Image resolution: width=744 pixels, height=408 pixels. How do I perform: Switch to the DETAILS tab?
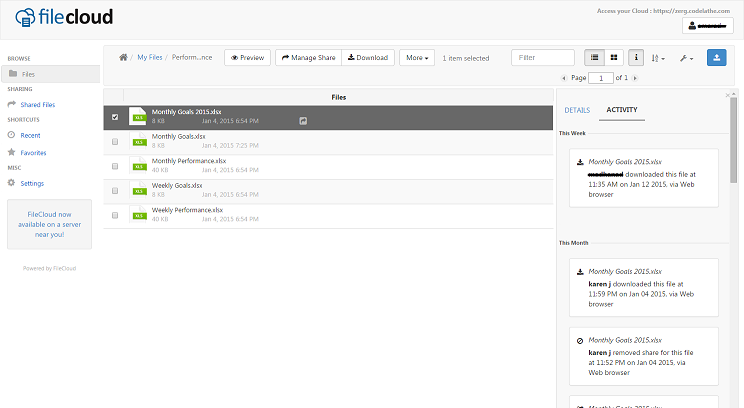tap(577, 110)
